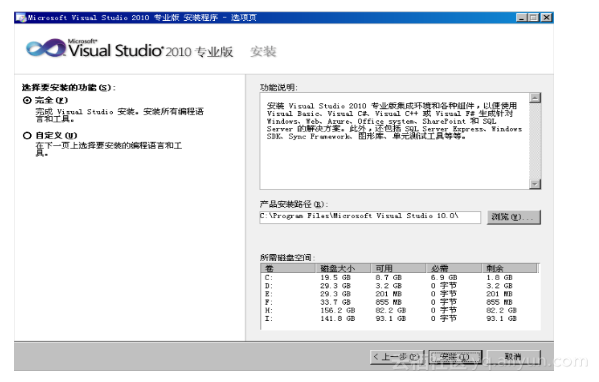Click the 安装 install button
The width and height of the screenshot is (599, 382).
(x=455, y=357)
